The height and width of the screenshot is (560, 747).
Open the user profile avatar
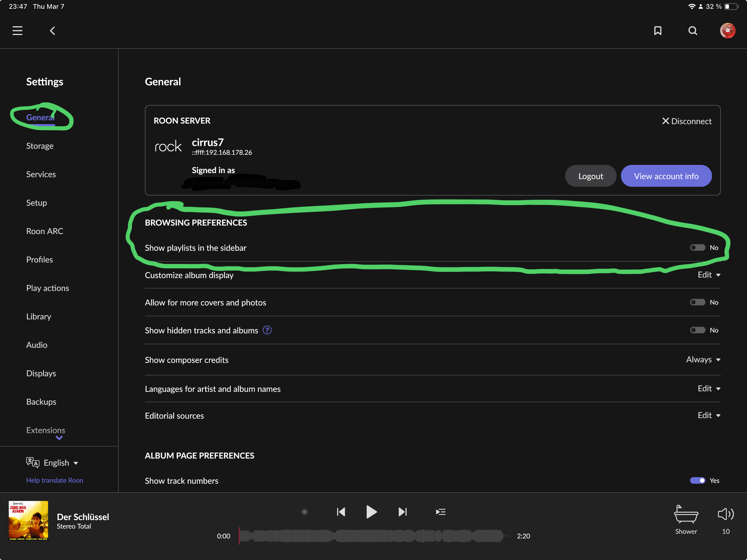click(727, 31)
